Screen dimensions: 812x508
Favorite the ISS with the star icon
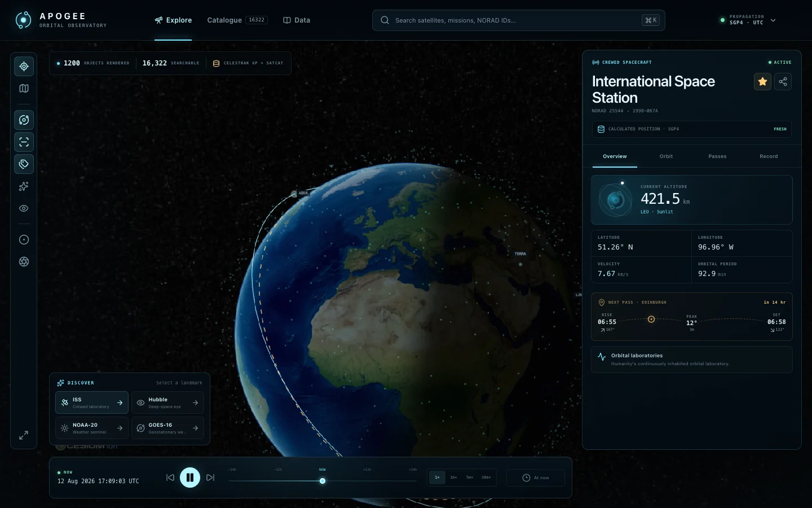pos(762,82)
